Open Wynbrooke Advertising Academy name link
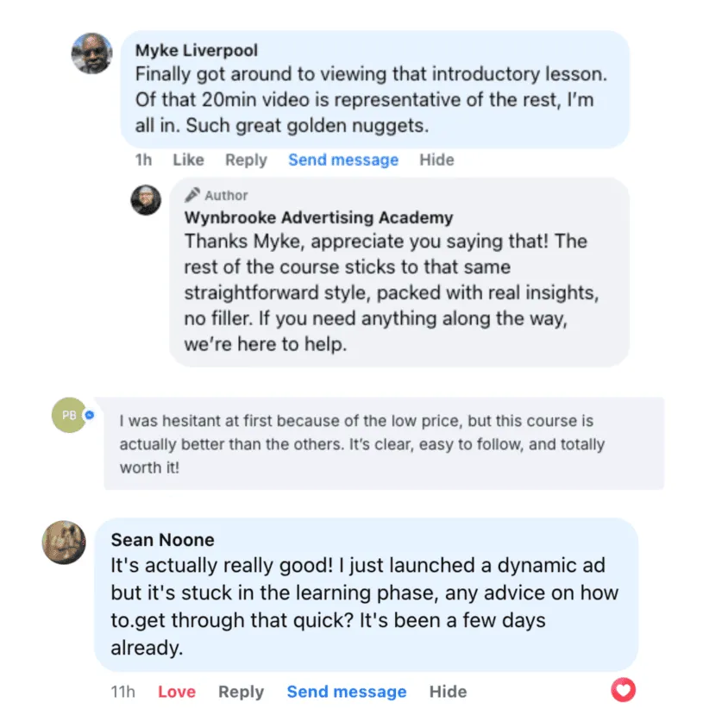728x728 pixels. 318,217
